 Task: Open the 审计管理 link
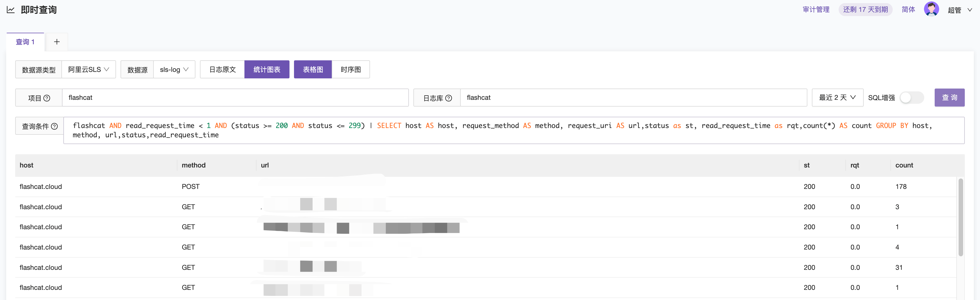pos(816,10)
